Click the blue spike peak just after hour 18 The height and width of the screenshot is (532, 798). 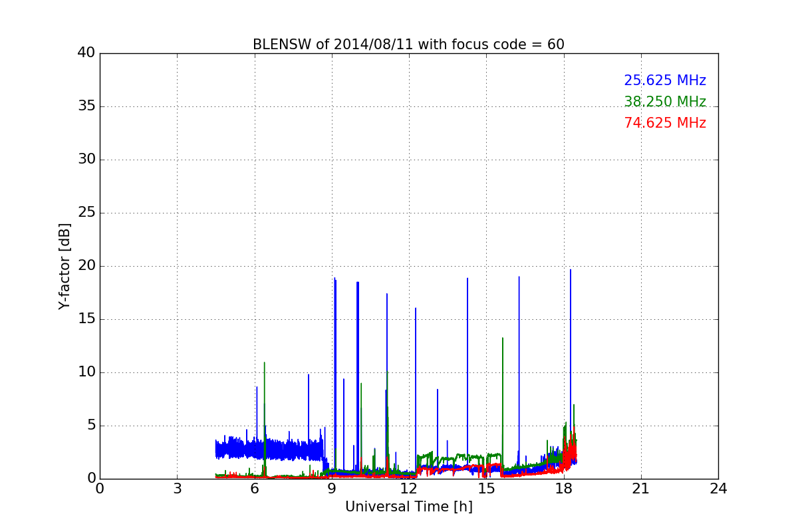570,270
